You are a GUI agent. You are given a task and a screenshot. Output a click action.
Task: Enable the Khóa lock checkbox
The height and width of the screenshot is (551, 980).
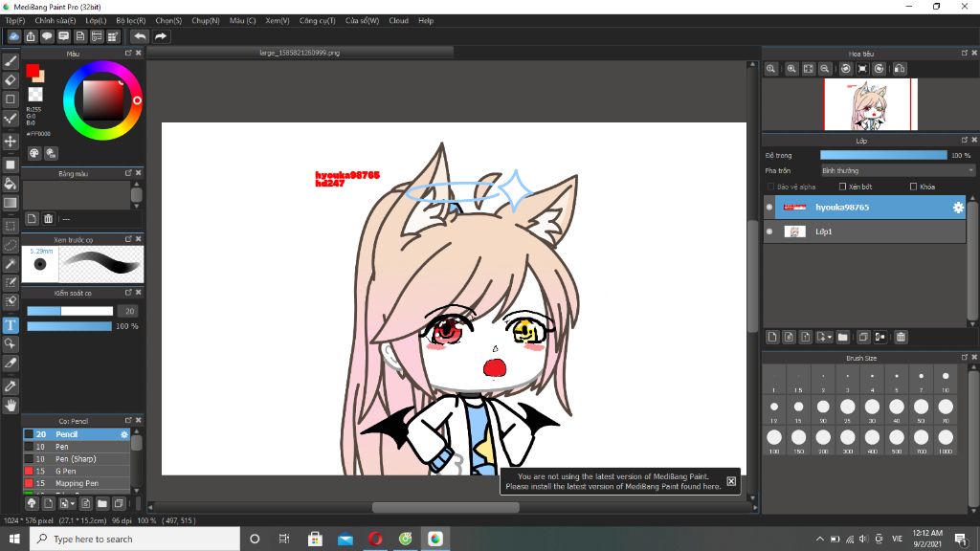click(913, 187)
